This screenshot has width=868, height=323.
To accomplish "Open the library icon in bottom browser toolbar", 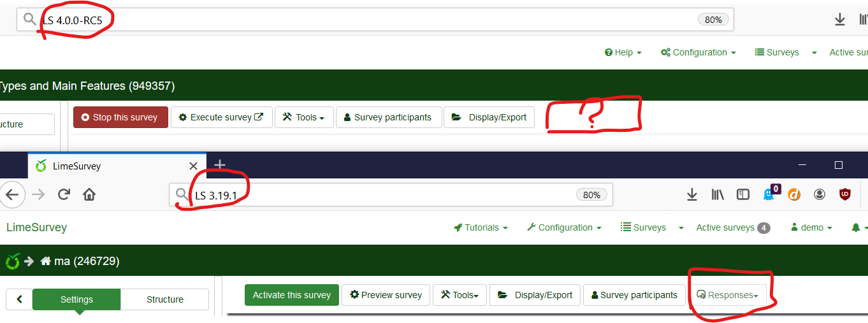I will pos(718,195).
